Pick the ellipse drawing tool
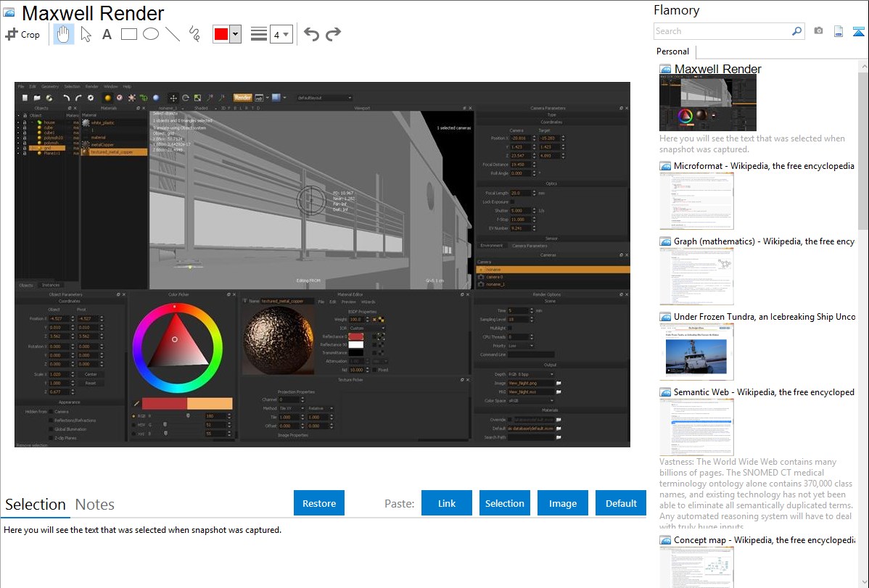The image size is (869, 588). 151,34
